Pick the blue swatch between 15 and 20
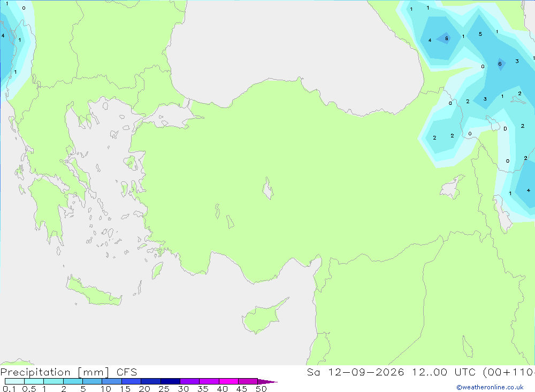Screen dimensions: 535x392 [132, 381]
